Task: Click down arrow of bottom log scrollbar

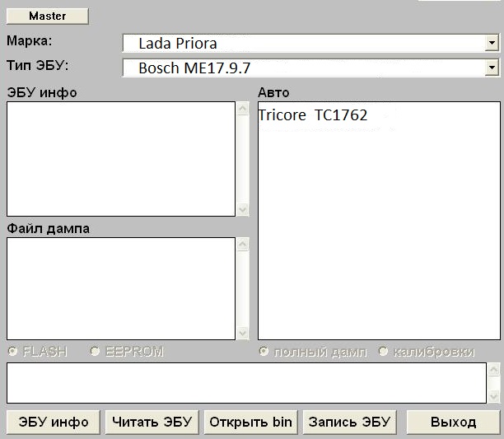Action: 494,396
